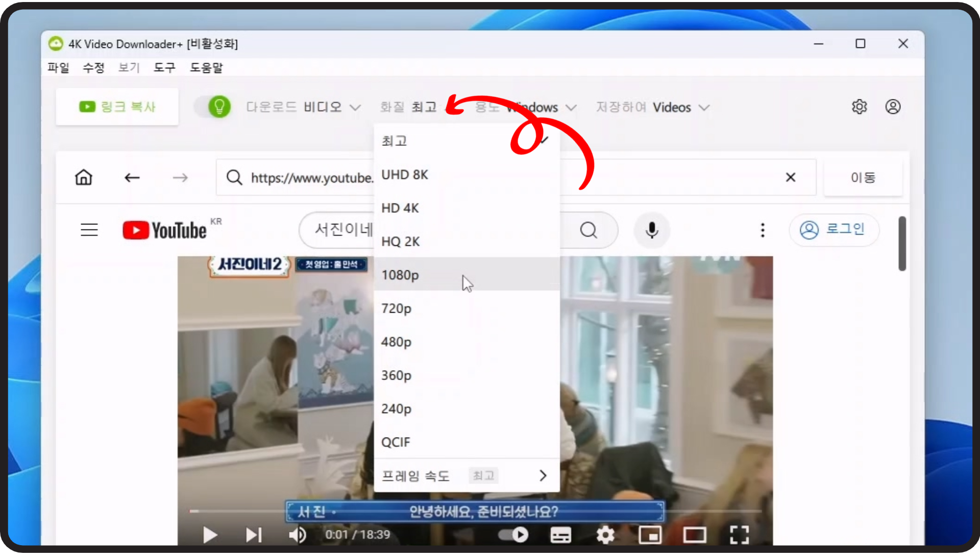This screenshot has height=560, width=980.
Task: Open the 4K Video Downloader settings gear
Action: (x=859, y=107)
